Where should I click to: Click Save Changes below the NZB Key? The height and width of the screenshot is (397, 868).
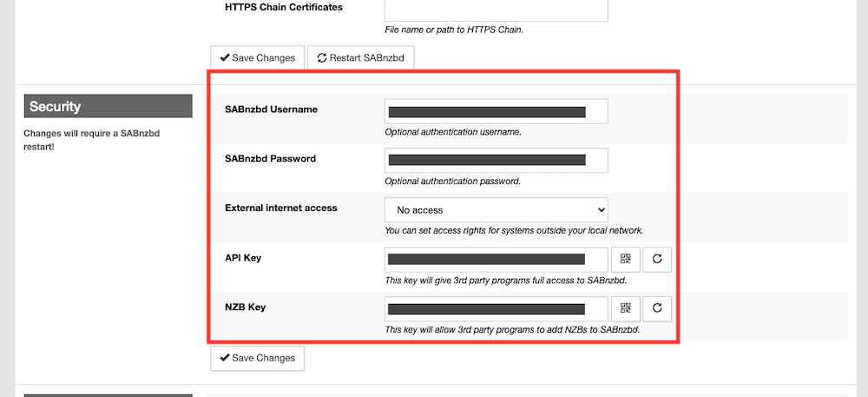257,358
